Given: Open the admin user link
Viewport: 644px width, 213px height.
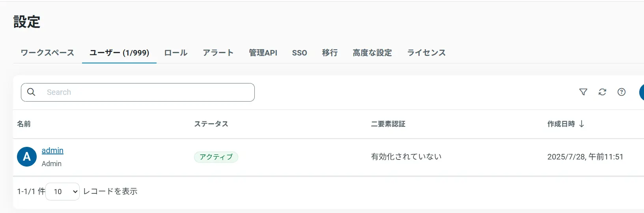Looking at the screenshot, I should [x=52, y=150].
